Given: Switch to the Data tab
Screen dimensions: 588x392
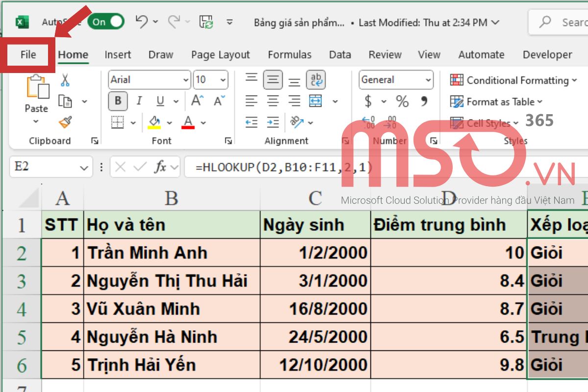Looking at the screenshot, I should pyautogui.click(x=340, y=55).
